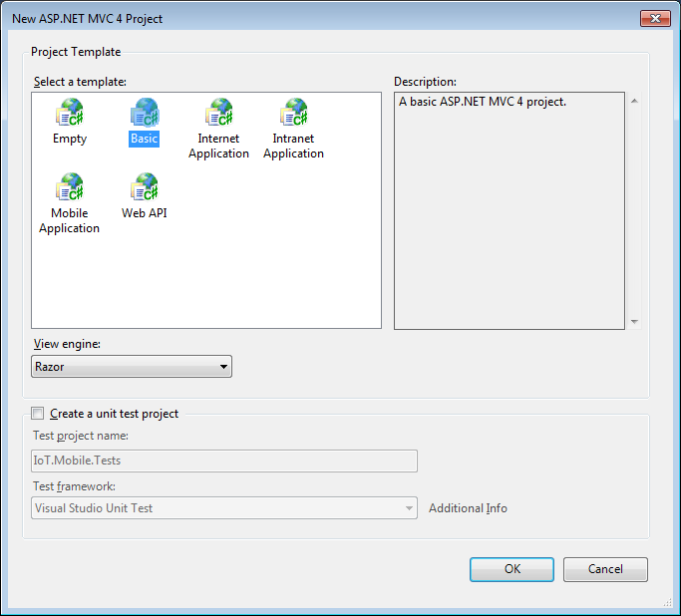The width and height of the screenshot is (681, 616).
Task: Click the 'A basic ASP.NET MVC 4 project.' text
Action: [483, 102]
